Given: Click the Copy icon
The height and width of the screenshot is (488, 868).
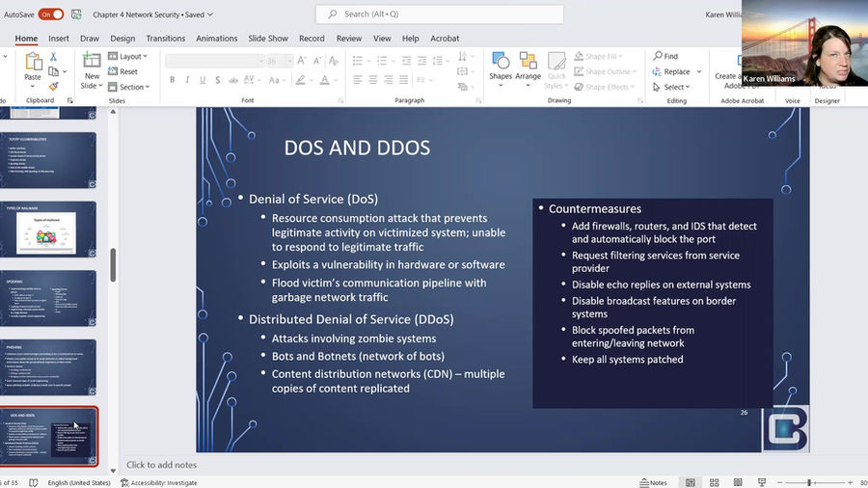Looking at the screenshot, I should (x=53, y=71).
